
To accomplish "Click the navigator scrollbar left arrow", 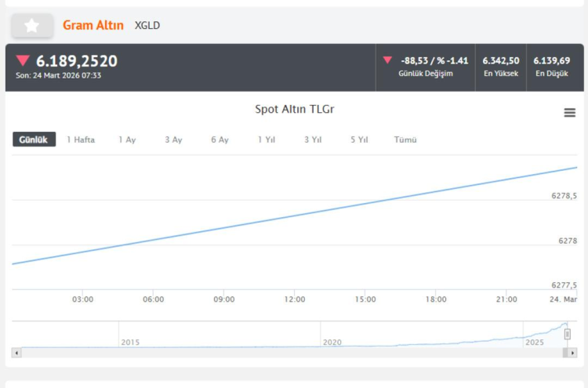I will (x=16, y=354).
